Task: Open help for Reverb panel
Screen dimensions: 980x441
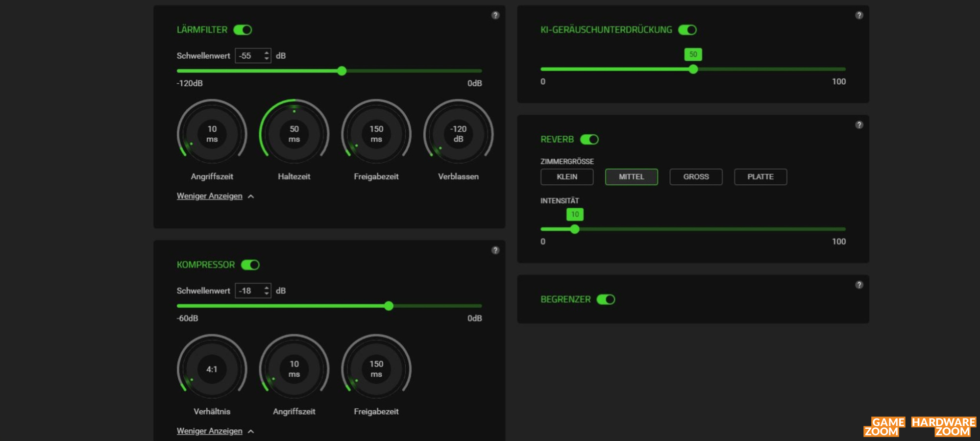Action: click(859, 125)
